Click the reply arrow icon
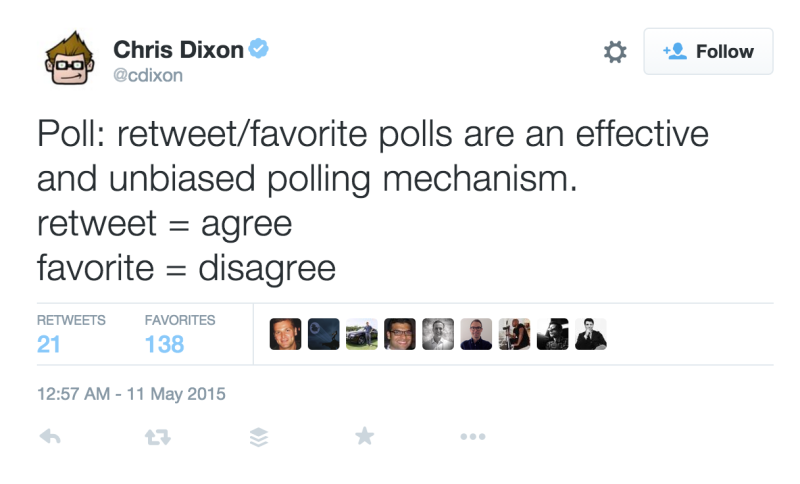Screen dimensions: 800x484 coord(50,437)
